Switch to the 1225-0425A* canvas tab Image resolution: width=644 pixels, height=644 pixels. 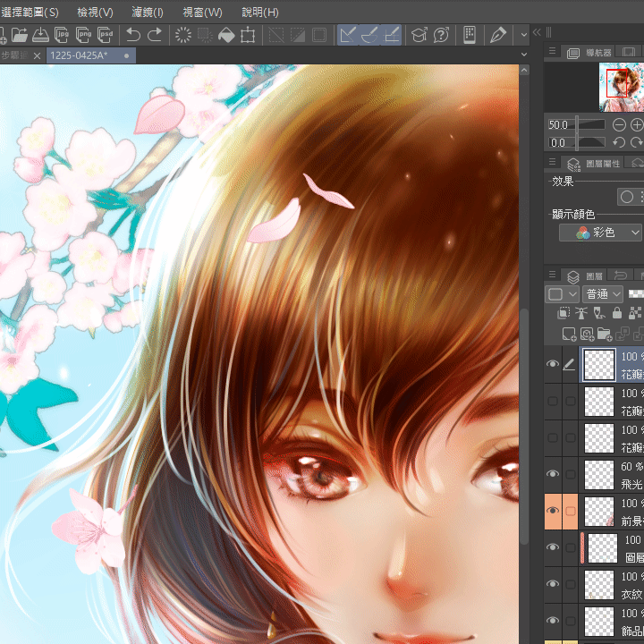coord(90,55)
